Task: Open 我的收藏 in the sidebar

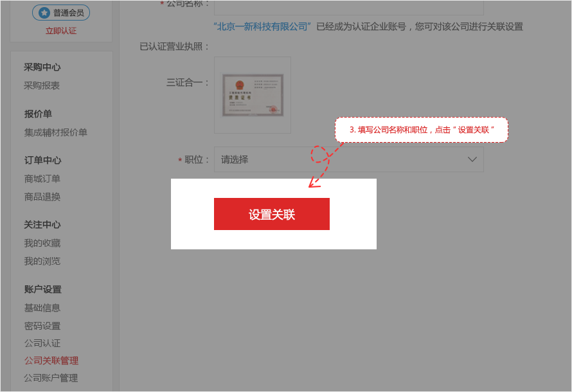Action: 42,243
